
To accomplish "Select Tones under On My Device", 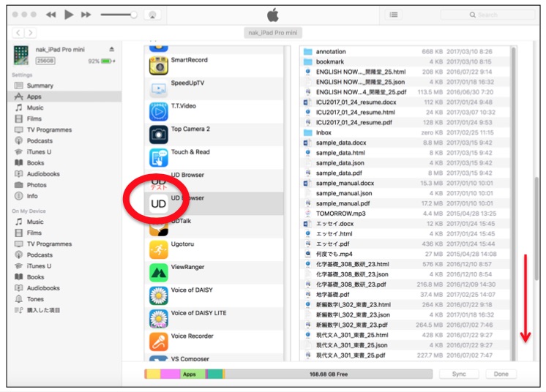I will (x=35, y=299).
